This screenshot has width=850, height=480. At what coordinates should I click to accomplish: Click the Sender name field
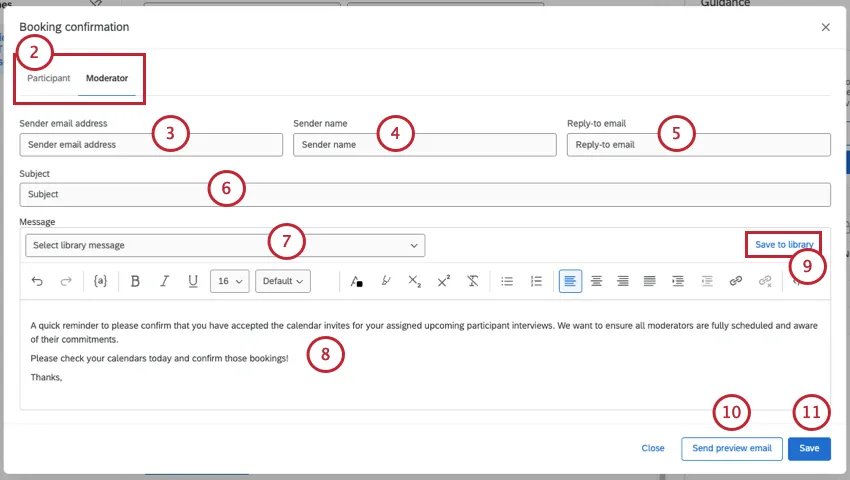(x=425, y=145)
